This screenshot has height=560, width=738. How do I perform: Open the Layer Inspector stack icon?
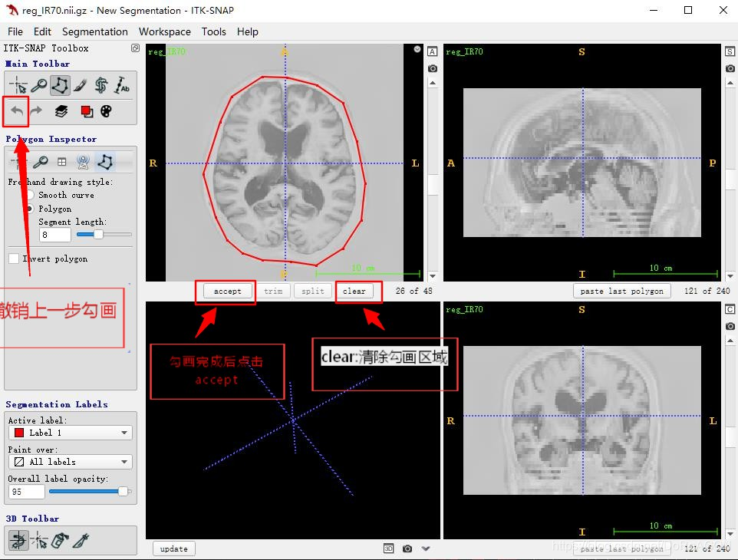(x=61, y=111)
